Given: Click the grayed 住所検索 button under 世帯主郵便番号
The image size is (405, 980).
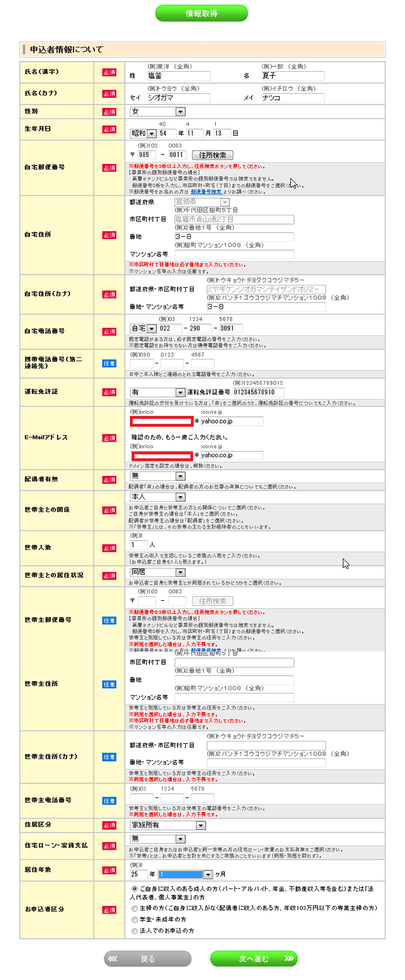Looking at the screenshot, I should pos(212,601).
